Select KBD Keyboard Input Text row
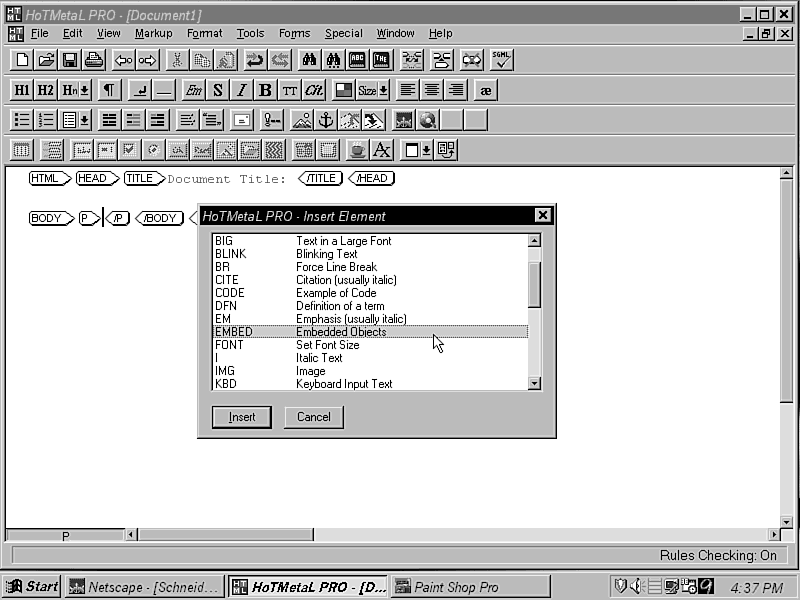800x600 pixels. pos(370,384)
